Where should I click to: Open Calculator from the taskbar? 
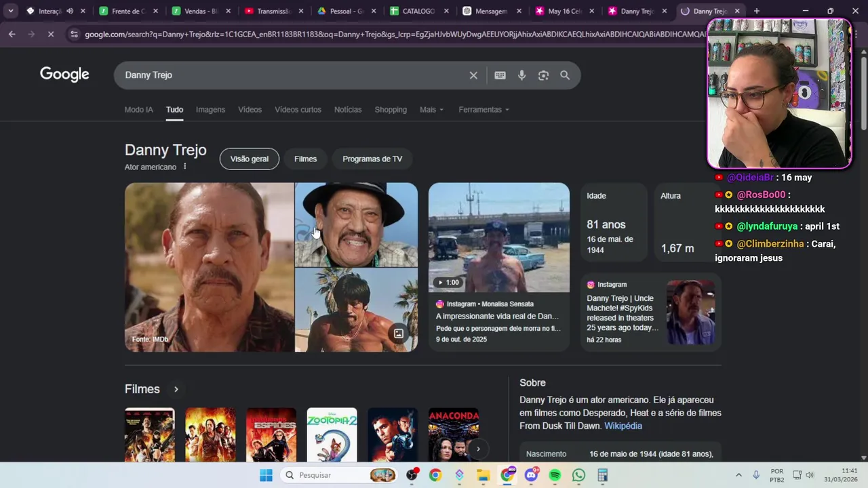coord(602,475)
